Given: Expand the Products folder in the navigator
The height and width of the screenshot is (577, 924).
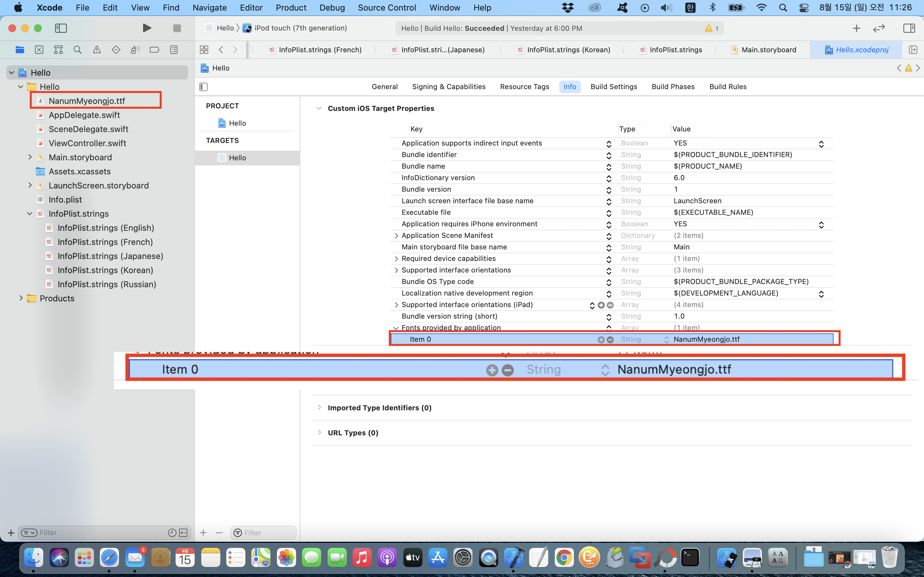Looking at the screenshot, I should [x=21, y=298].
